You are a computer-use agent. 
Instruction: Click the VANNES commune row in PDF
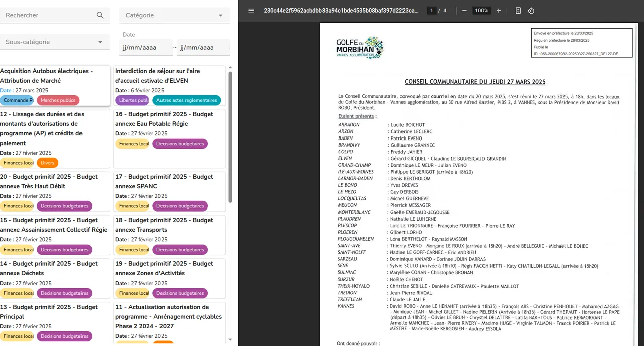(x=479, y=317)
